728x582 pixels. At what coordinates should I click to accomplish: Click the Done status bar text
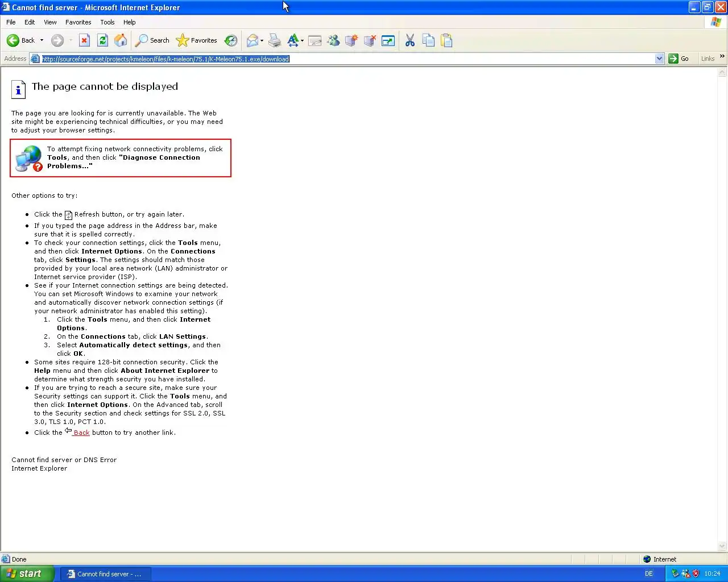coord(19,559)
